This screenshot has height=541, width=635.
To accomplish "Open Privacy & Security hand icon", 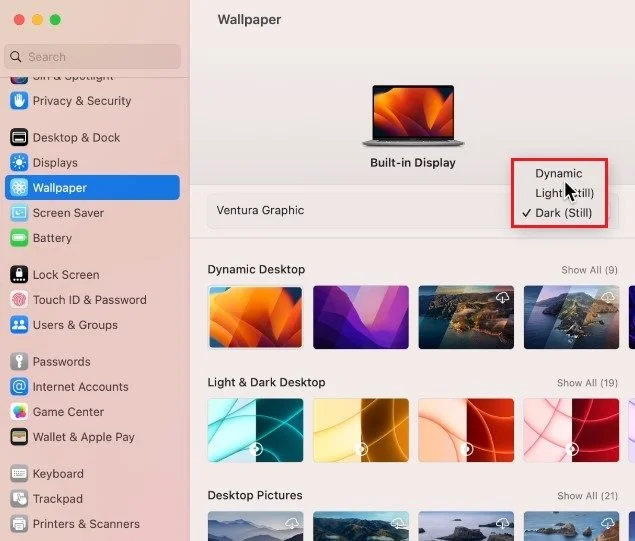I will click(19, 101).
